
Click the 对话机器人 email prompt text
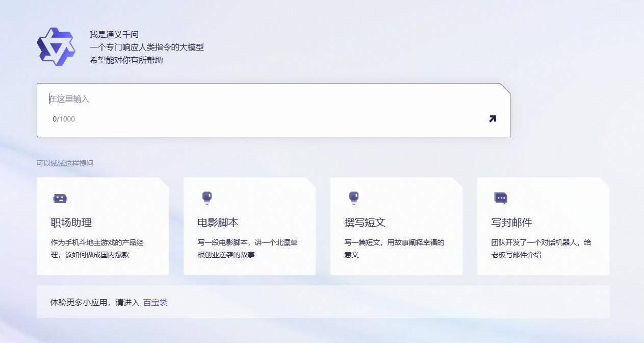541,249
